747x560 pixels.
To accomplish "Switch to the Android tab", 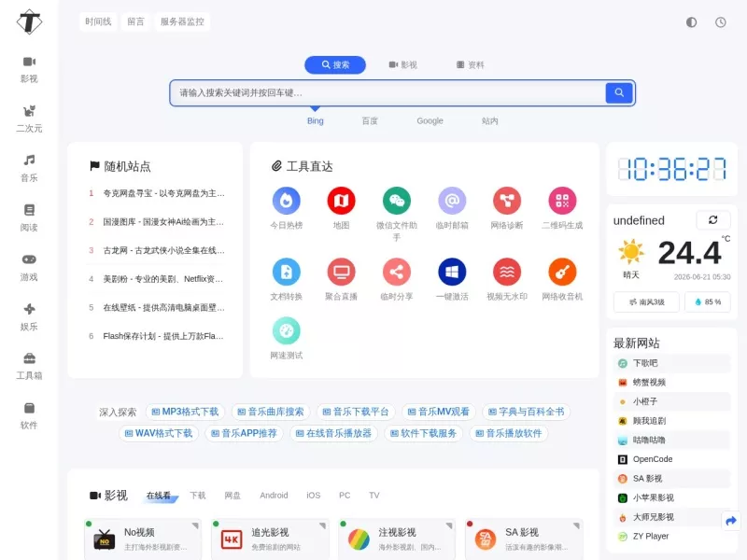I will click(x=274, y=496).
